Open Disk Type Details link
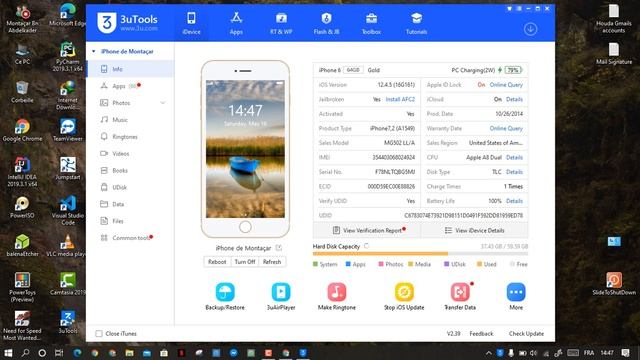 pos(514,172)
